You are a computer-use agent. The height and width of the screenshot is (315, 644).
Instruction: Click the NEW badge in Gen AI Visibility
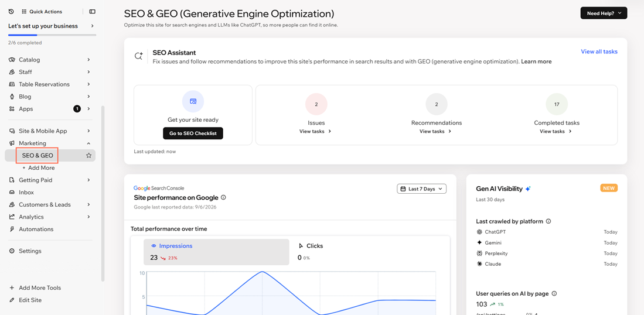click(x=609, y=188)
